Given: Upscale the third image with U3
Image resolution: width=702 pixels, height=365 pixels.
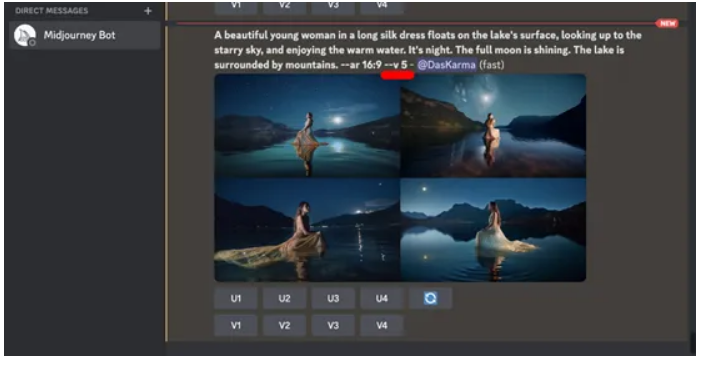Looking at the screenshot, I should click(333, 298).
